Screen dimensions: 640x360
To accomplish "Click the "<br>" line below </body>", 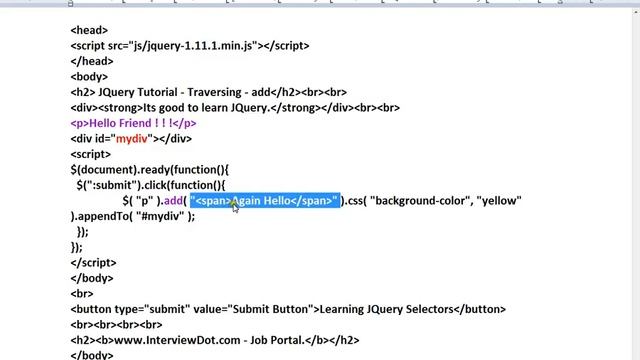I will click(82, 294).
